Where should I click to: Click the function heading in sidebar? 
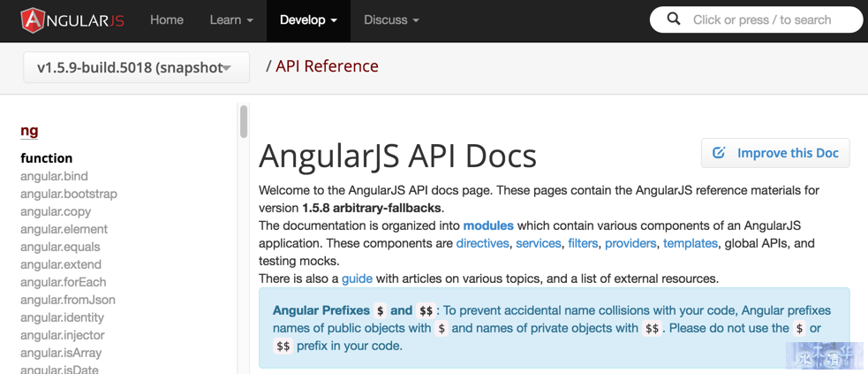pos(47,158)
